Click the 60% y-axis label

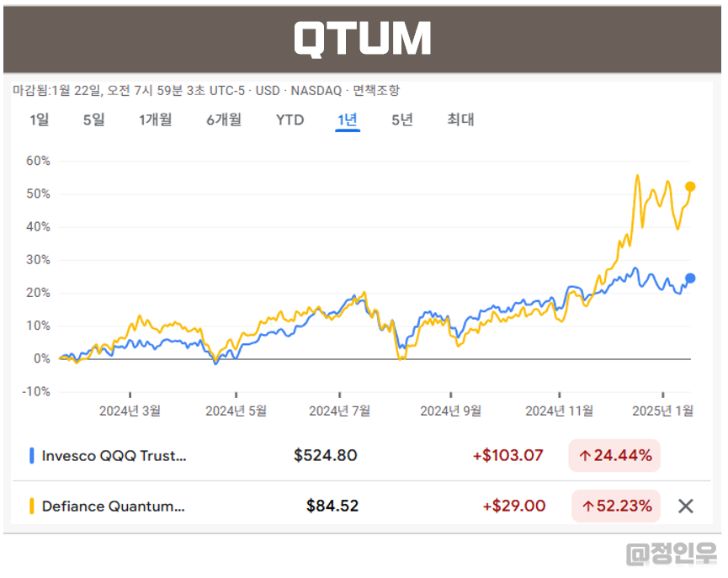pos(38,161)
